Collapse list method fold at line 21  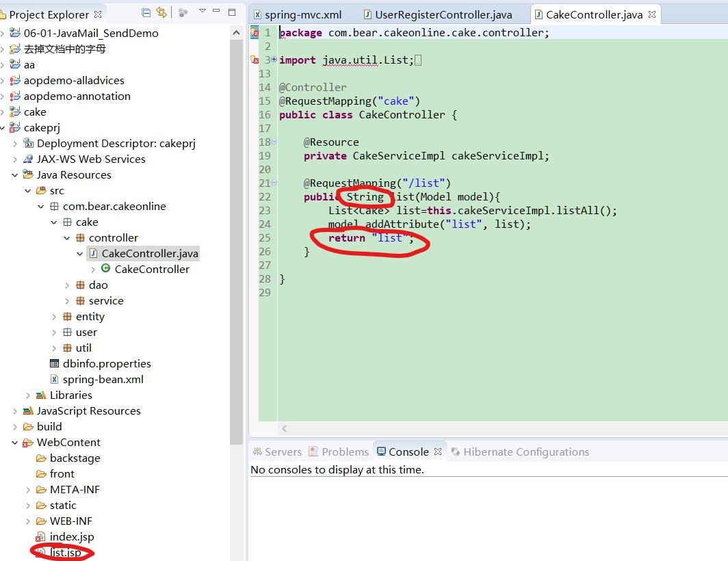[274, 183]
